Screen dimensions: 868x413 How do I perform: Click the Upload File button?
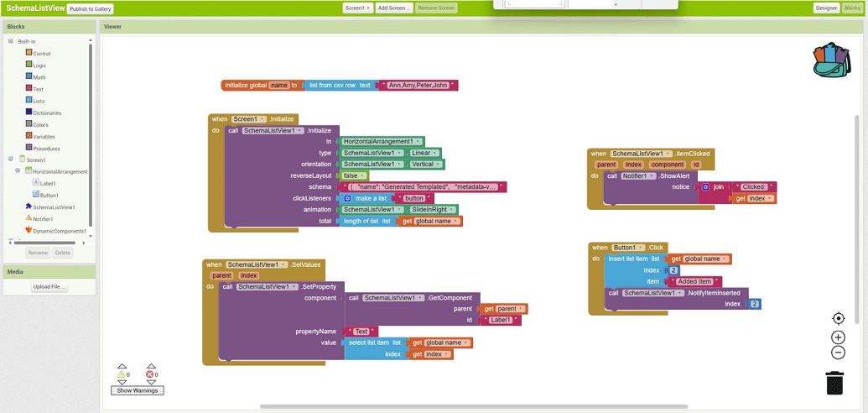pos(49,287)
